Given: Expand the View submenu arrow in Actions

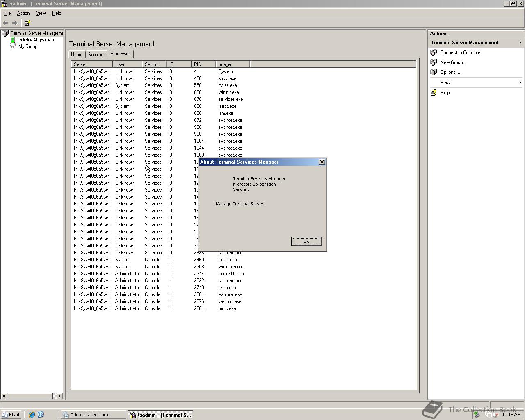Looking at the screenshot, I should (x=520, y=82).
